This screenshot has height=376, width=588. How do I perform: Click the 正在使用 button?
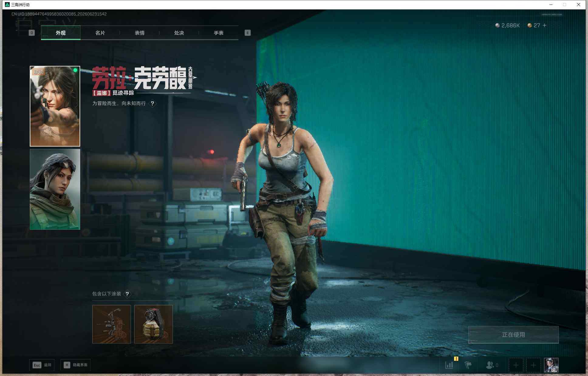(x=513, y=335)
